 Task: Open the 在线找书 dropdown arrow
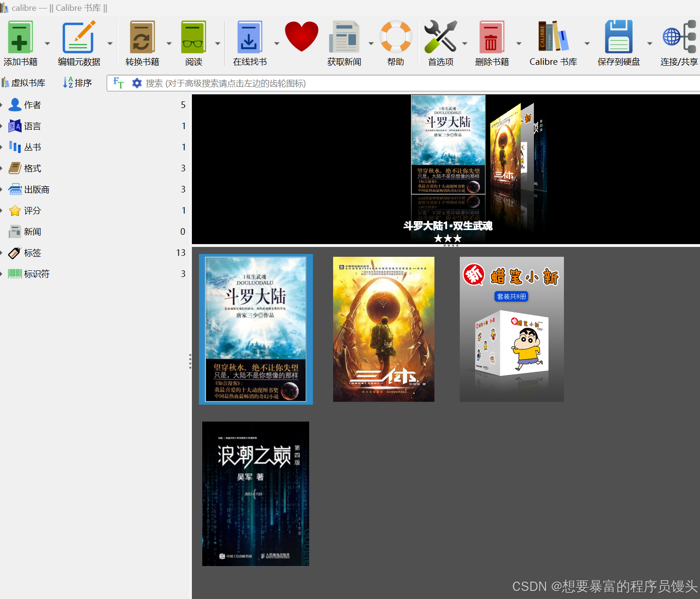click(x=277, y=44)
